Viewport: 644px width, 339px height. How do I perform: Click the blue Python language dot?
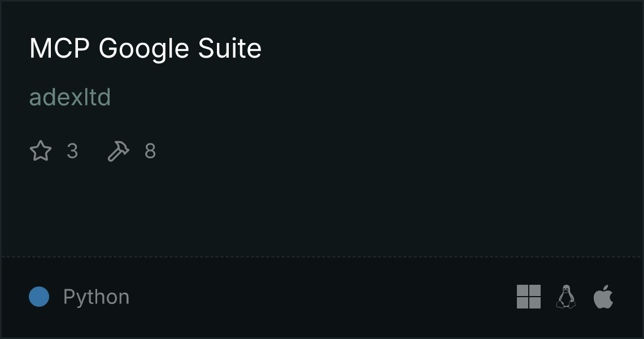(39, 296)
